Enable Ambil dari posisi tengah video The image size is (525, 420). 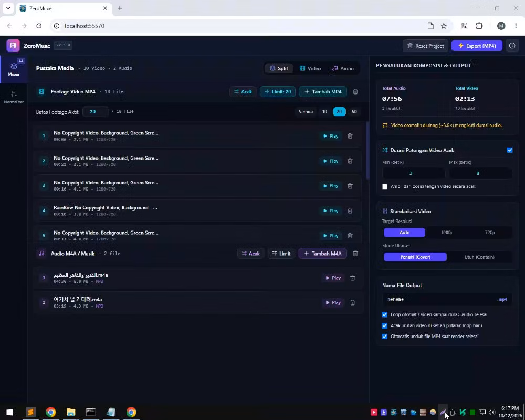pos(385,186)
